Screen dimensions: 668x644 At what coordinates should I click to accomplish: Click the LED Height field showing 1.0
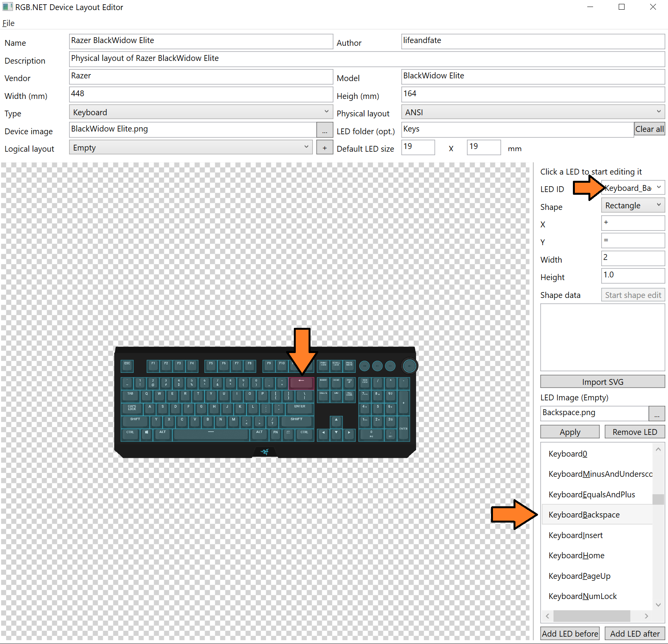click(x=633, y=275)
